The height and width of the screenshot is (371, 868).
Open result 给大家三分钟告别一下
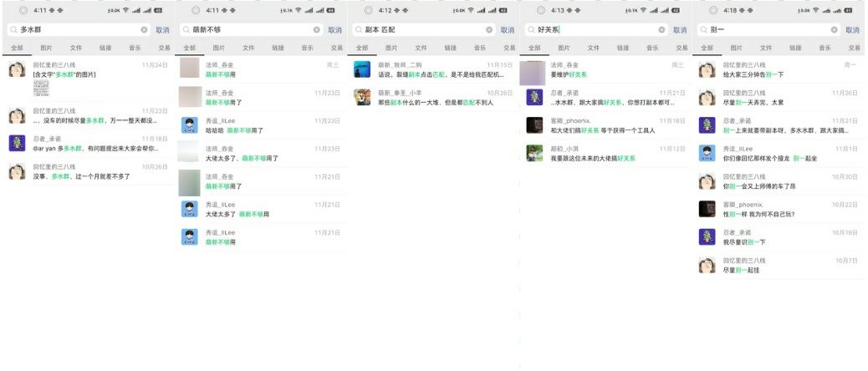[x=780, y=69]
